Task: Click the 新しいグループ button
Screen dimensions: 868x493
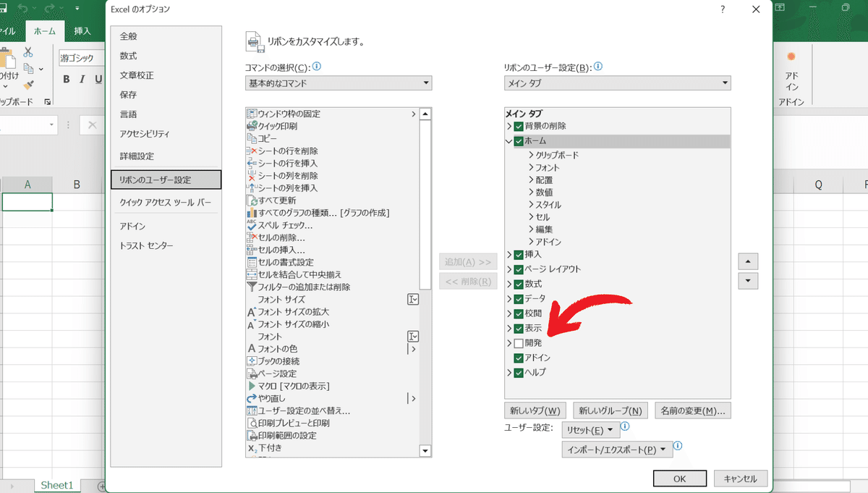Action: [x=610, y=411]
